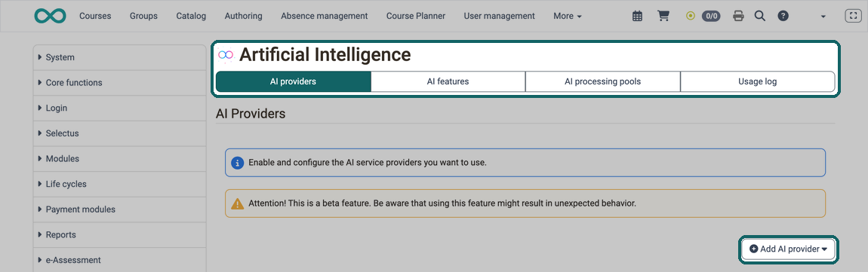The height and width of the screenshot is (272, 868).
Task: Click the 'AI Providers' section heading
Action: 251,114
